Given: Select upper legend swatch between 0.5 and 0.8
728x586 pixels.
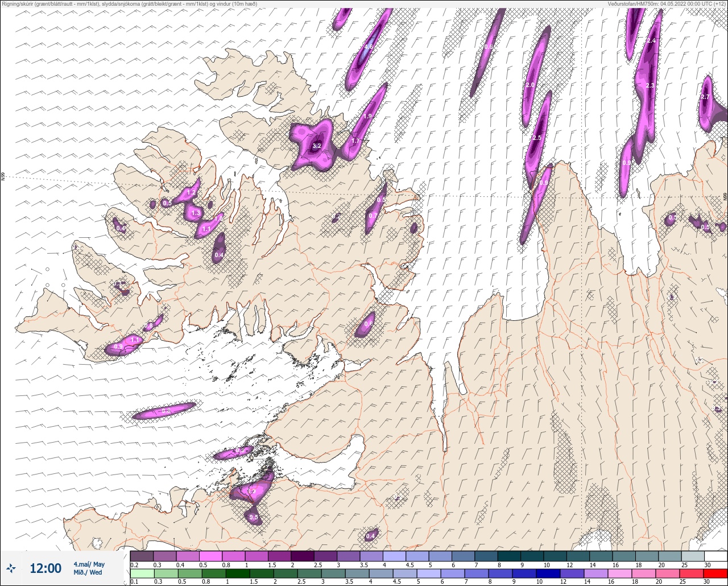Looking at the screenshot, I should click(210, 556).
